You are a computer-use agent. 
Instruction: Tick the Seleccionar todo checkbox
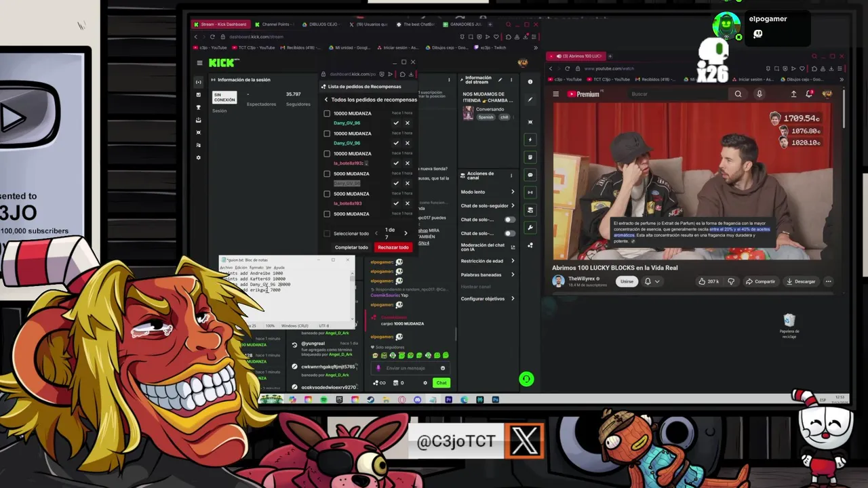[327, 234]
